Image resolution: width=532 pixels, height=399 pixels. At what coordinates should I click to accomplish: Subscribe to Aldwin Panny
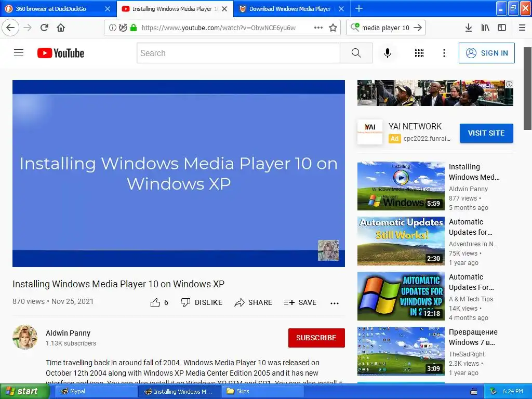tap(316, 338)
